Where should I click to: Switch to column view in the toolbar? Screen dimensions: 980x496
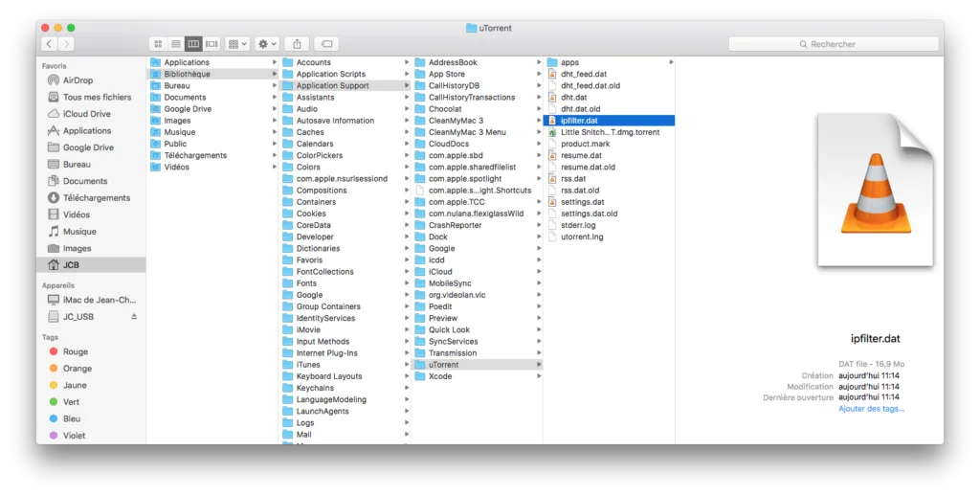pyautogui.click(x=193, y=44)
